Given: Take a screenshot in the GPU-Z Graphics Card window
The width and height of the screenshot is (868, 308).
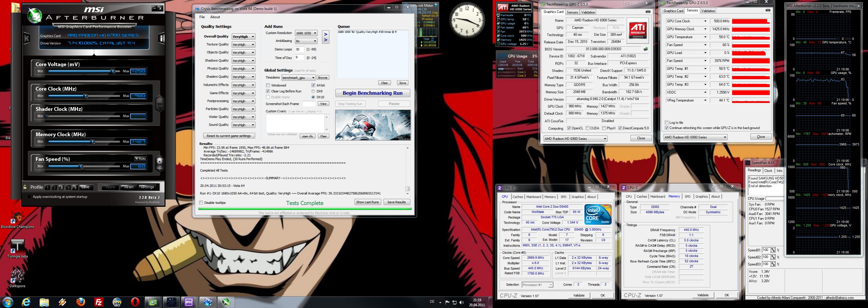Looking at the screenshot, I should [648, 12].
